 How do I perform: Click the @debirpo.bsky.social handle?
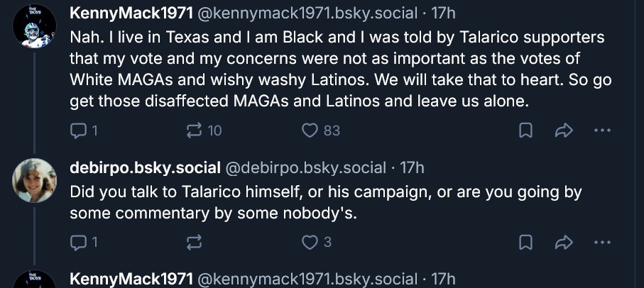(305, 168)
